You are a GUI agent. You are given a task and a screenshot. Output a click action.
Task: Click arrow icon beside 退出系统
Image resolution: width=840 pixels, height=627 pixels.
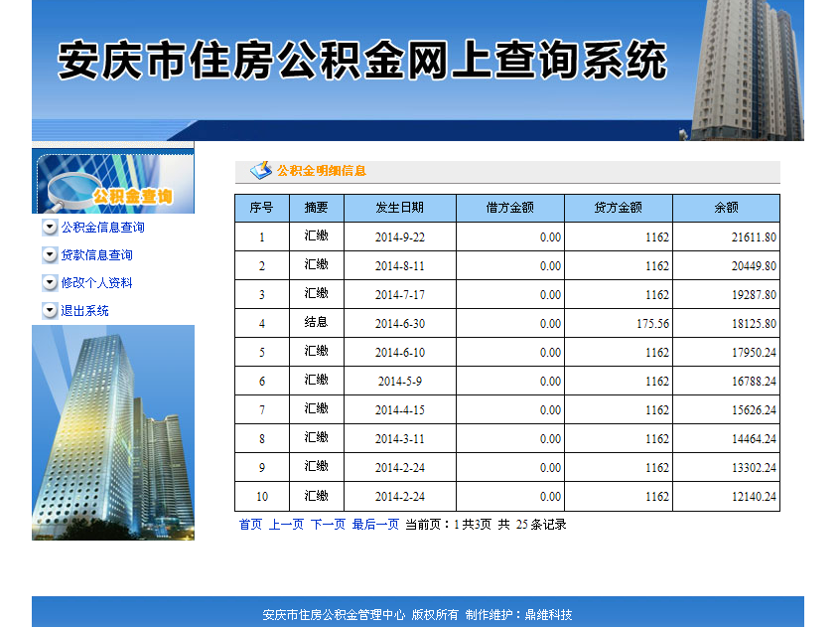[x=50, y=311]
